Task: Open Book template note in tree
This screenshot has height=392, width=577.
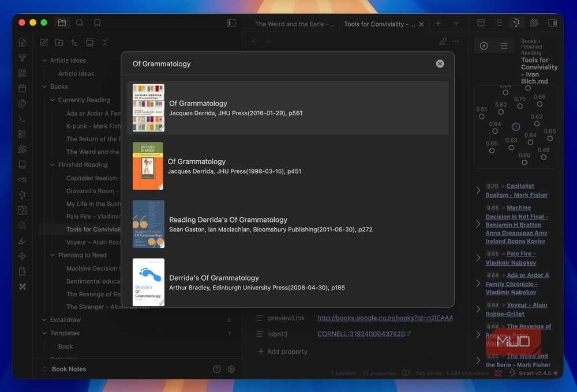Action: pyautogui.click(x=66, y=346)
